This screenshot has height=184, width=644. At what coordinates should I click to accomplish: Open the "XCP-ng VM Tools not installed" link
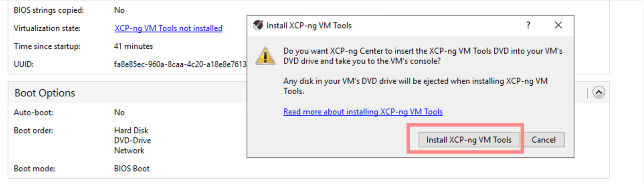[168, 28]
